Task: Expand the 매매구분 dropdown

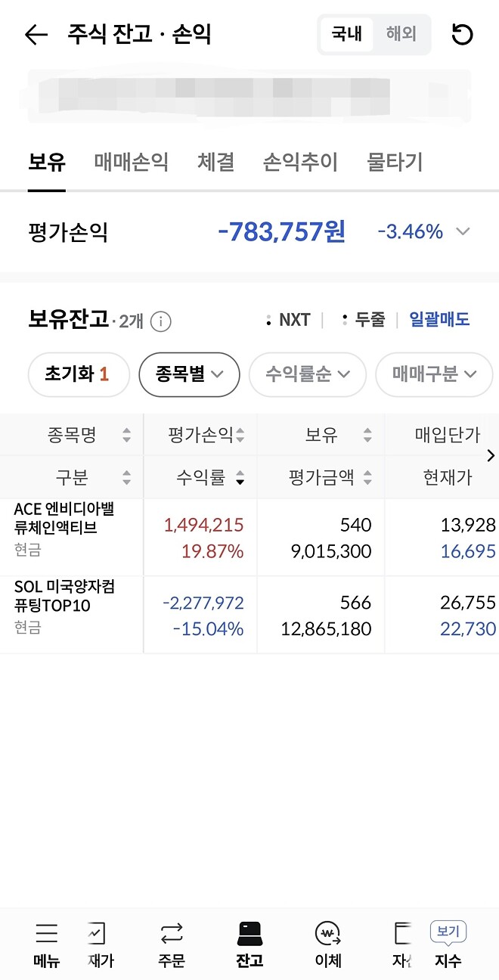Action: point(434,374)
